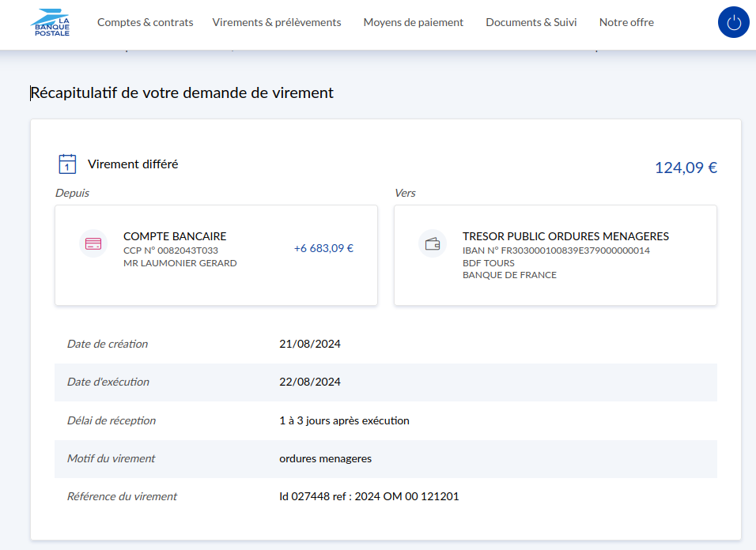
Task: Click the 124,09 € transfer amount
Action: [x=686, y=168]
